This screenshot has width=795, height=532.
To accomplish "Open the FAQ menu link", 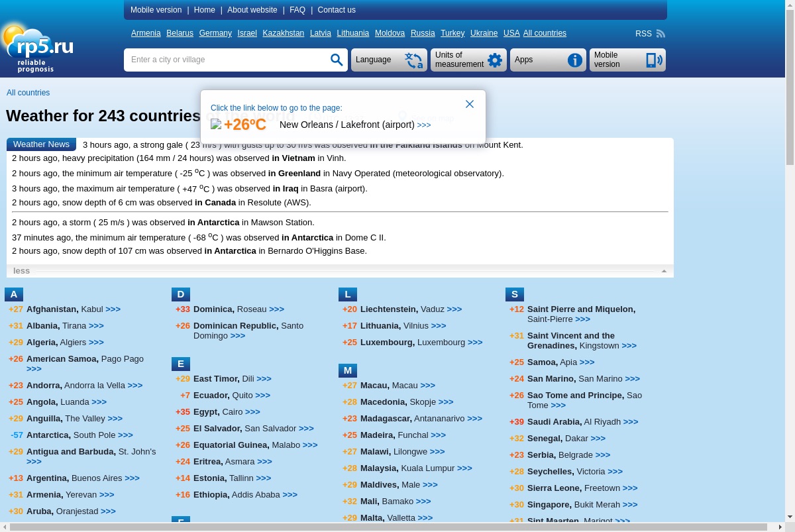I will [x=297, y=10].
